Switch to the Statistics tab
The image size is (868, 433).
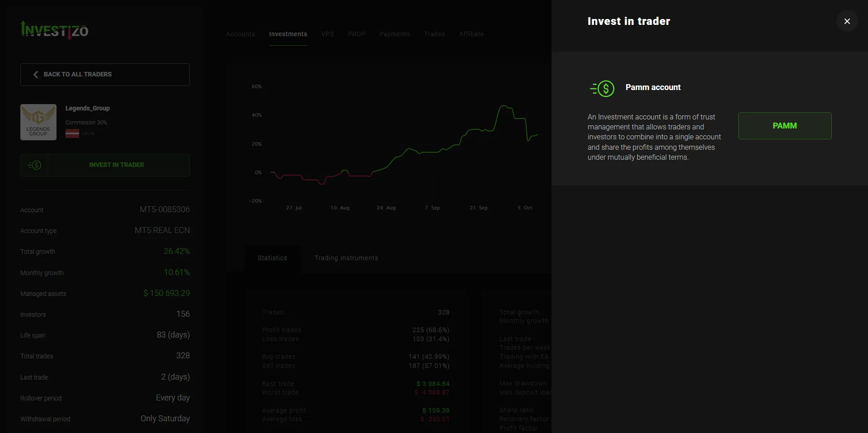pyautogui.click(x=272, y=258)
